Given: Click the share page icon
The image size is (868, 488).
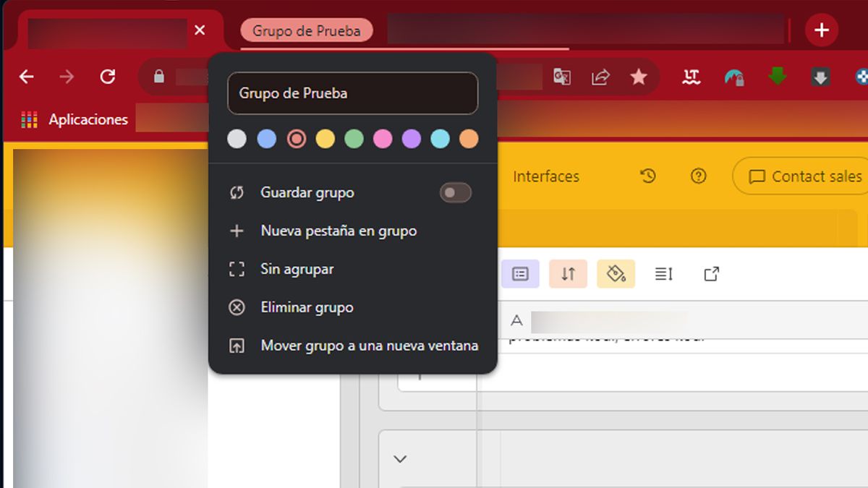Looking at the screenshot, I should click(600, 77).
